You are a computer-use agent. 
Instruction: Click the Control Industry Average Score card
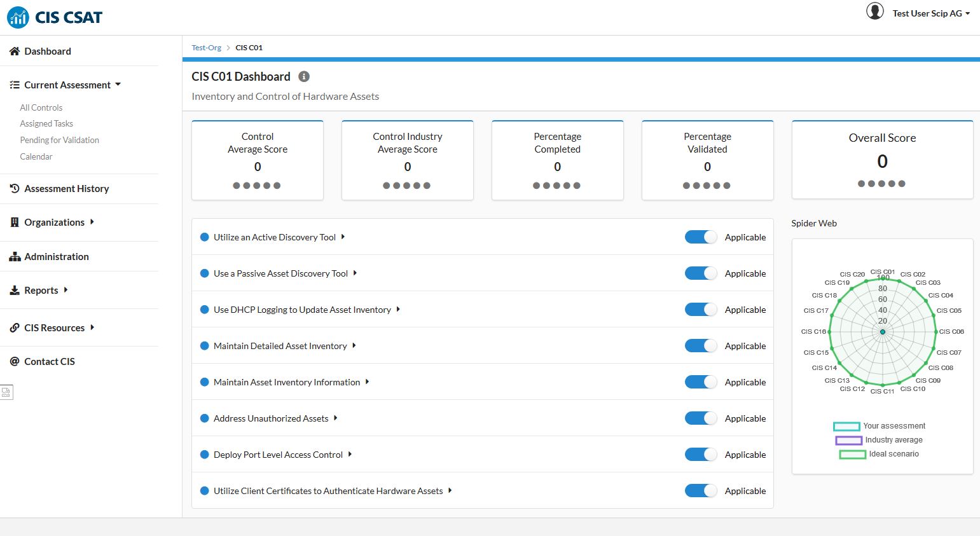click(408, 160)
